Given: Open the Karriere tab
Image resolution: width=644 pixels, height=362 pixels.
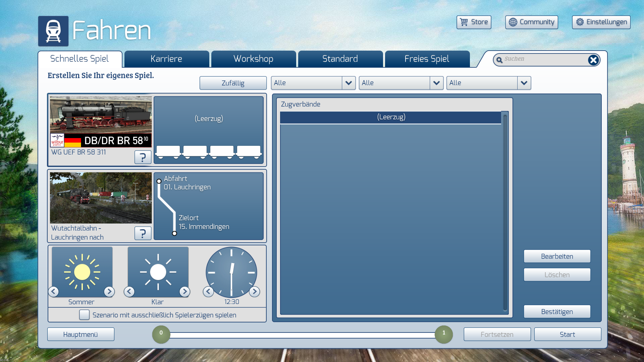Looking at the screenshot, I should [166, 59].
